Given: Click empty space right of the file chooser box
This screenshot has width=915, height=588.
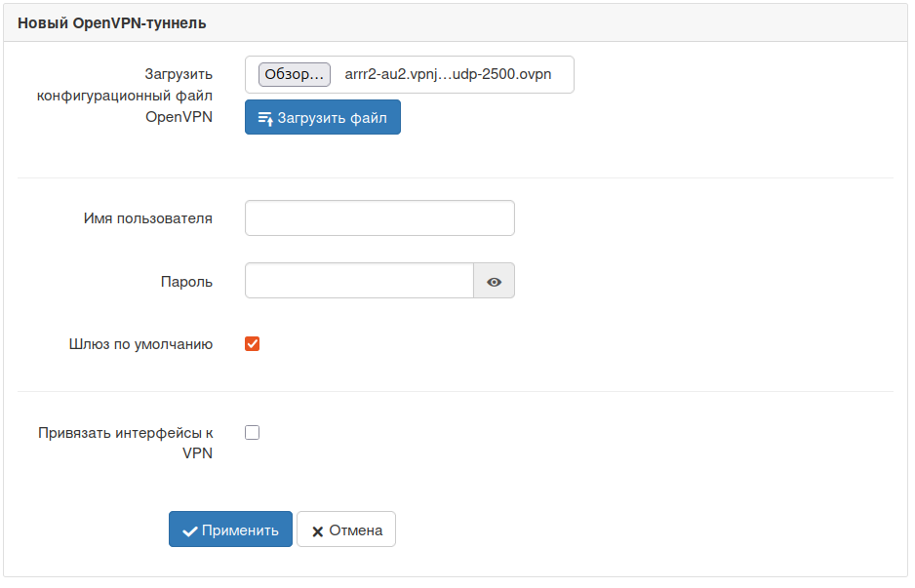Looking at the screenshot, I should (x=732, y=75).
